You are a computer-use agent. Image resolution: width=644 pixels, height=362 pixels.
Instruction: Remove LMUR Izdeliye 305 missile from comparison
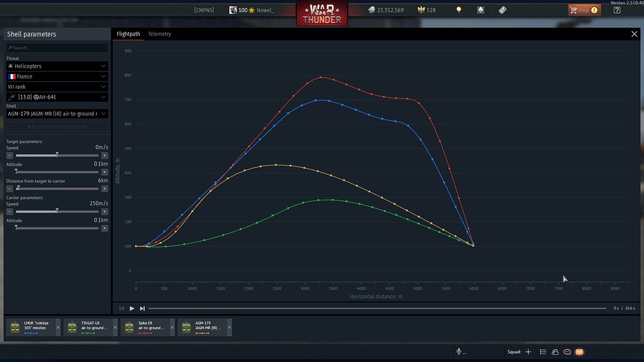point(58,327)
